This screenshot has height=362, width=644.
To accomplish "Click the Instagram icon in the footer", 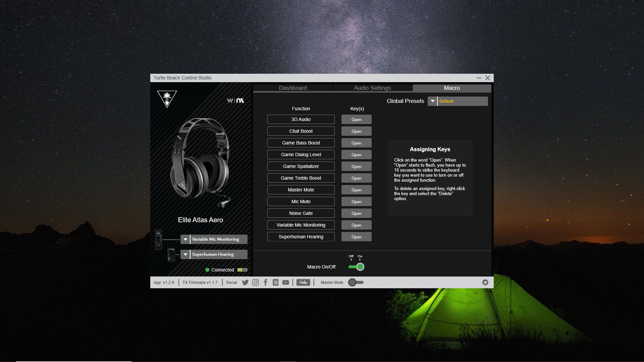I will coord(255,283).
